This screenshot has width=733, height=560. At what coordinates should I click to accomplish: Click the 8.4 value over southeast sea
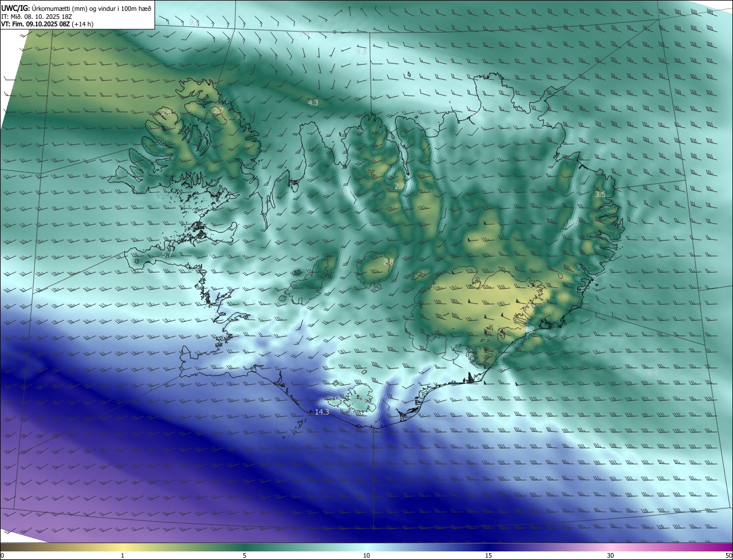[652, 373]
